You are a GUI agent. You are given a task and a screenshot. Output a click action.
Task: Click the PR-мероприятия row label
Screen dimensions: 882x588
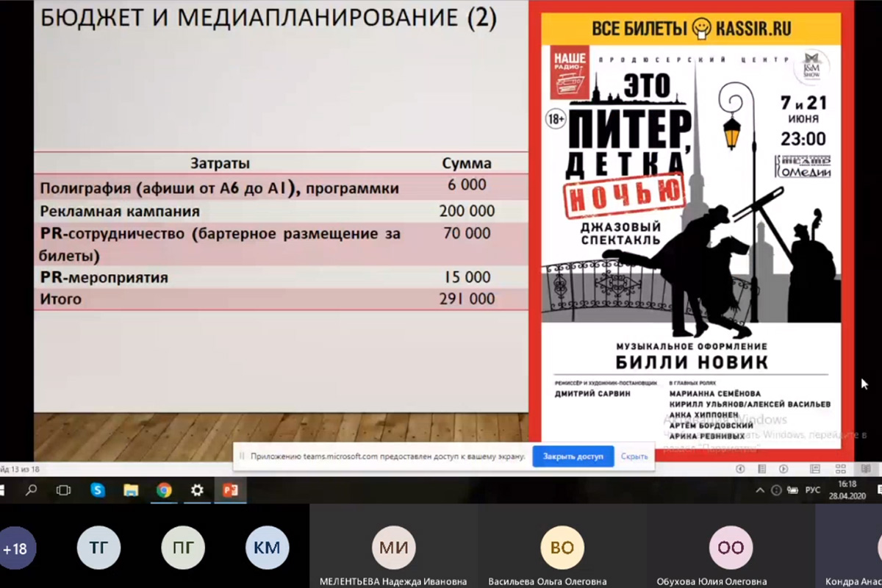click(104, 278)
